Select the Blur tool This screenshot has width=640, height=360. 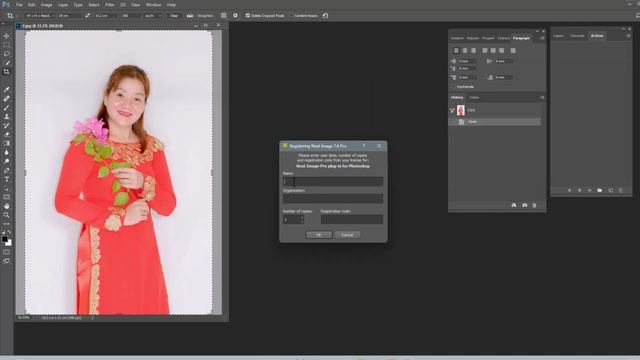coord(7,152)
